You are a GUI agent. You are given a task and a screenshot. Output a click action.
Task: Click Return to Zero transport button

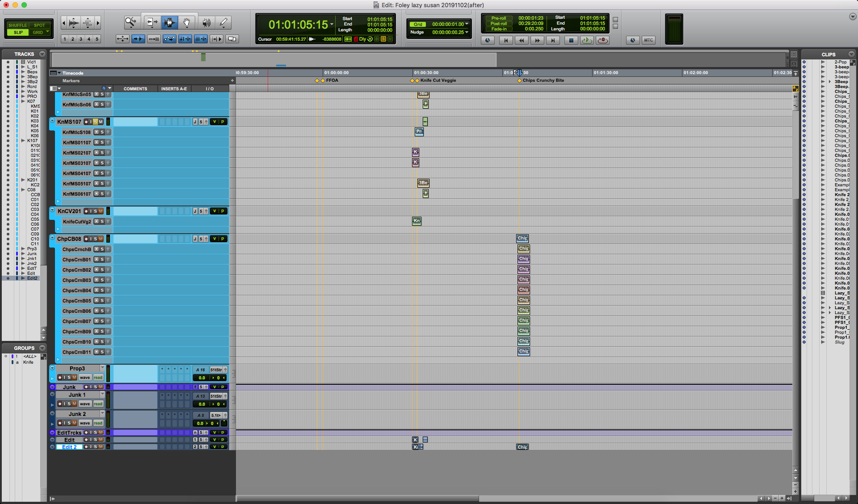point(506,40)
